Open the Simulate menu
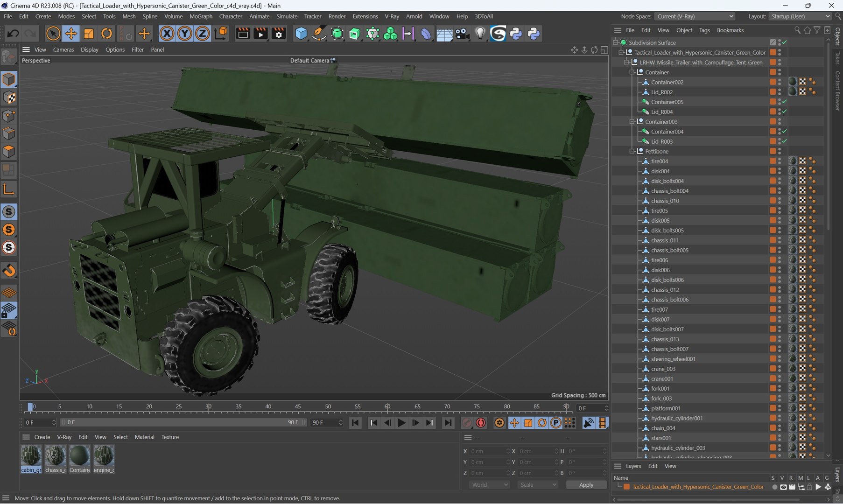This screenshot has width=843, height=504. coord(287,16)
